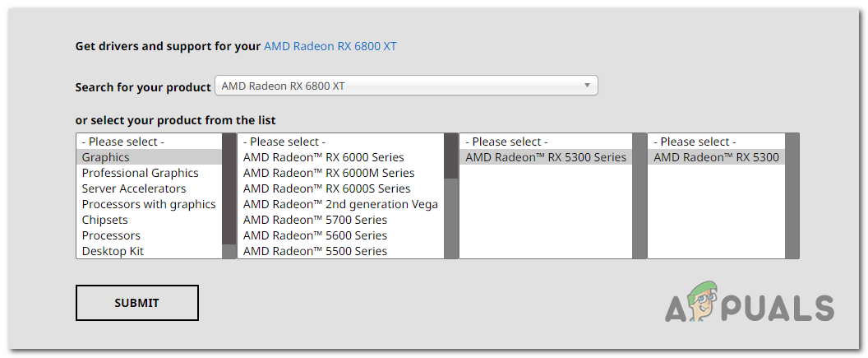This screenshot has height=358, width=868.
Task: Select Server Accelerators category
Action: [x=134, y=188]
